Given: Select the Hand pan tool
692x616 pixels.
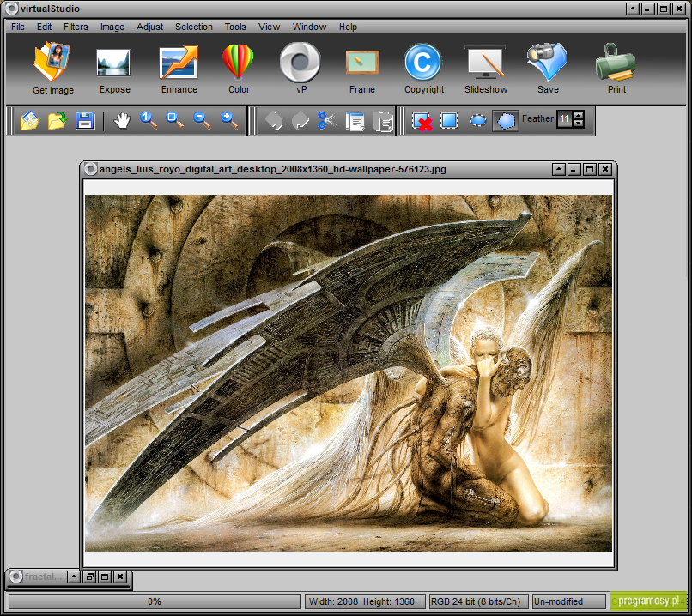Looking at the screenshot, I should tap(122, 120).
